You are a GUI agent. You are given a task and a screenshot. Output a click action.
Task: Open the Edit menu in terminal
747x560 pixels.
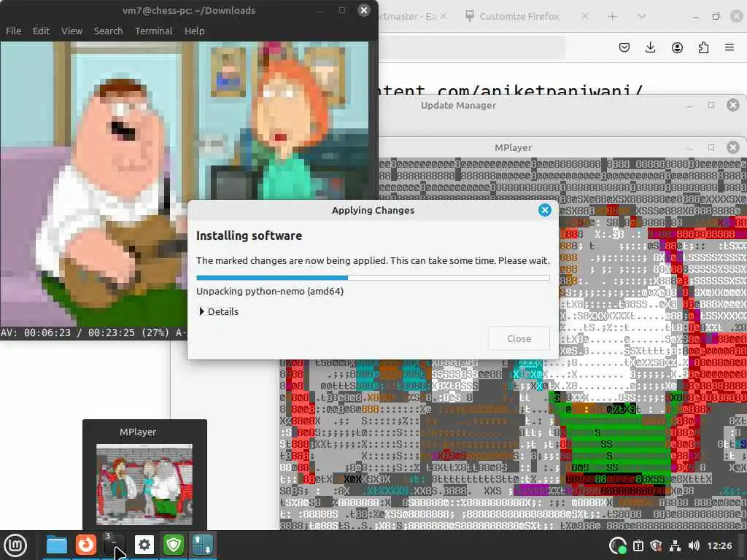41,31
